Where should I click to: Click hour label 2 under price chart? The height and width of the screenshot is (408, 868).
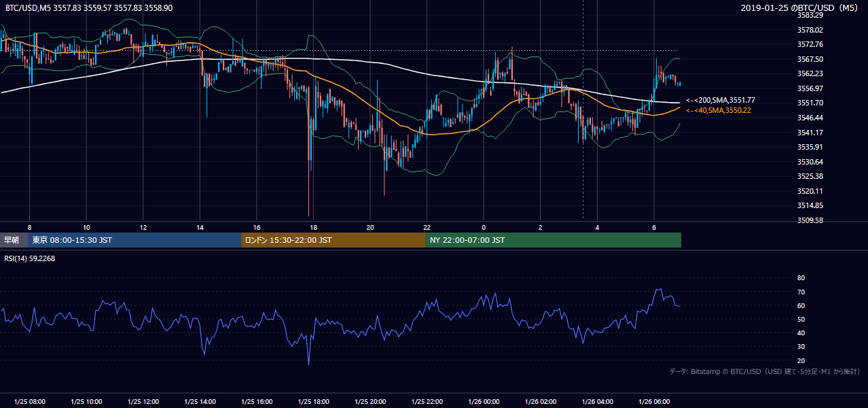(541, 227)
